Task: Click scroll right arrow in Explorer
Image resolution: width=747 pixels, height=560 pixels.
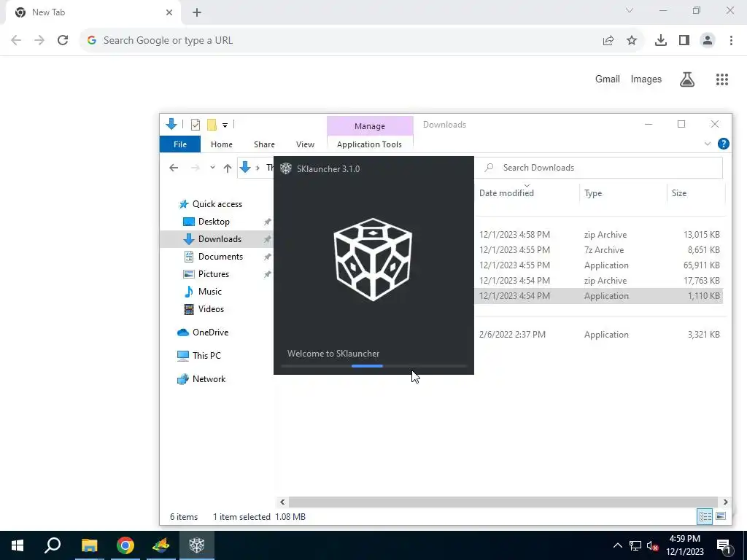Action: [725, 502]
